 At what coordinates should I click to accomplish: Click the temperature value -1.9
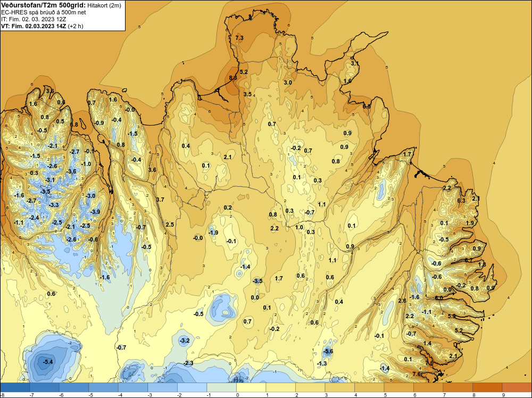pos(213,233)
